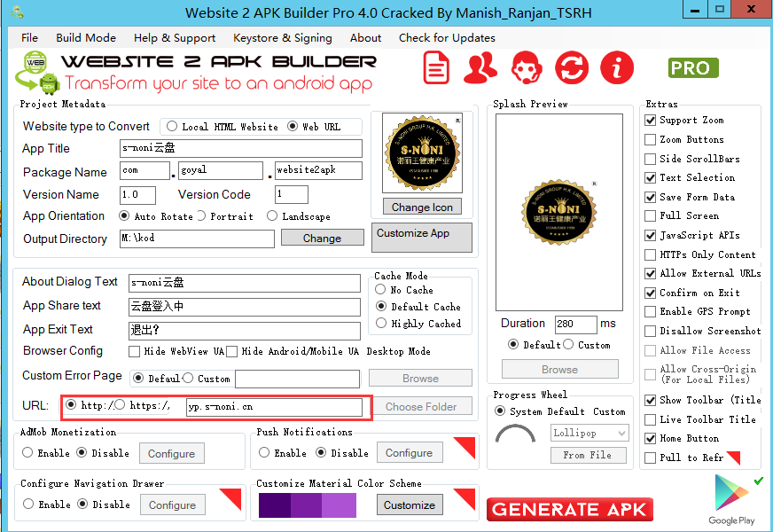Click the red document icon in header

click(436, 67)
